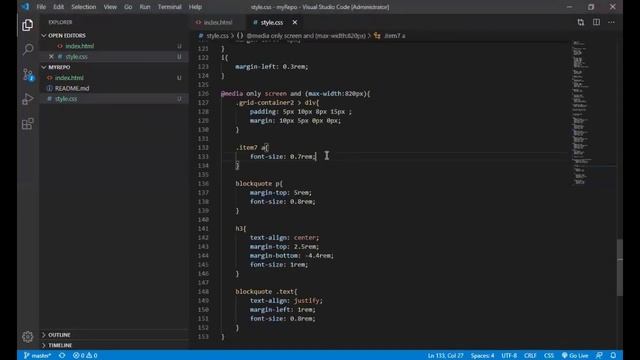This screenshot has width=640, height=360.
Task: Expand the Outline section
Action: [x=59, y=335]
